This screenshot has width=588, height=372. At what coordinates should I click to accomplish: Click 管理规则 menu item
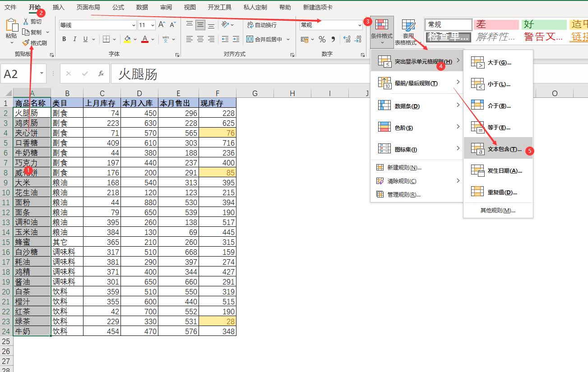pyautogui.click(x=417, y=194)
